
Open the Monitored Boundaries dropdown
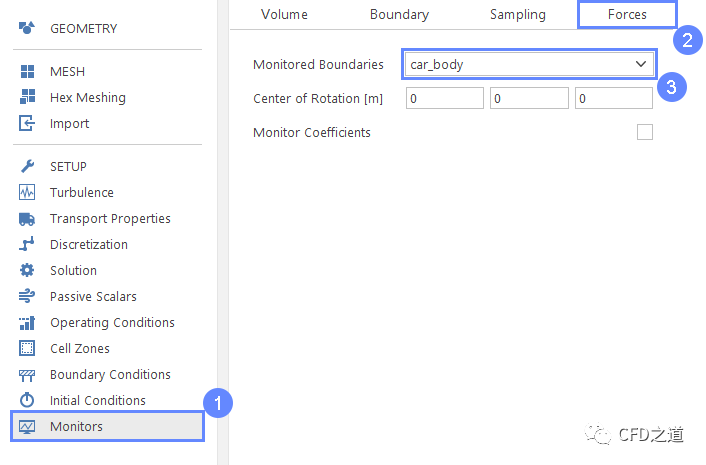[530, 64]
